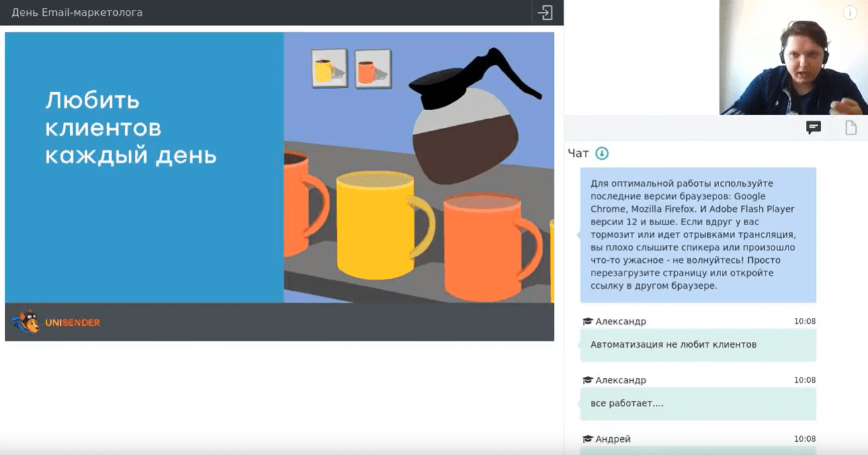The image size is (868, 455).
Task: Click the blue system message about browsers
Action: (x=698, y=235)
